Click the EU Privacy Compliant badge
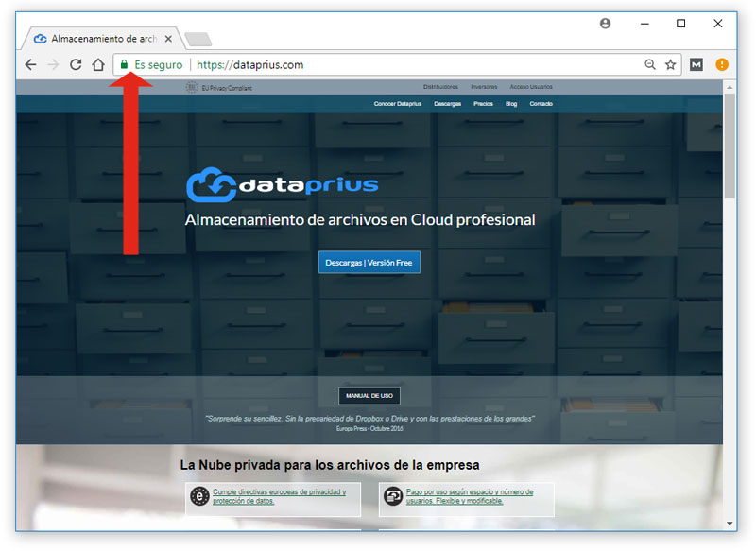 pyautogui.click(x=219, y=88)
